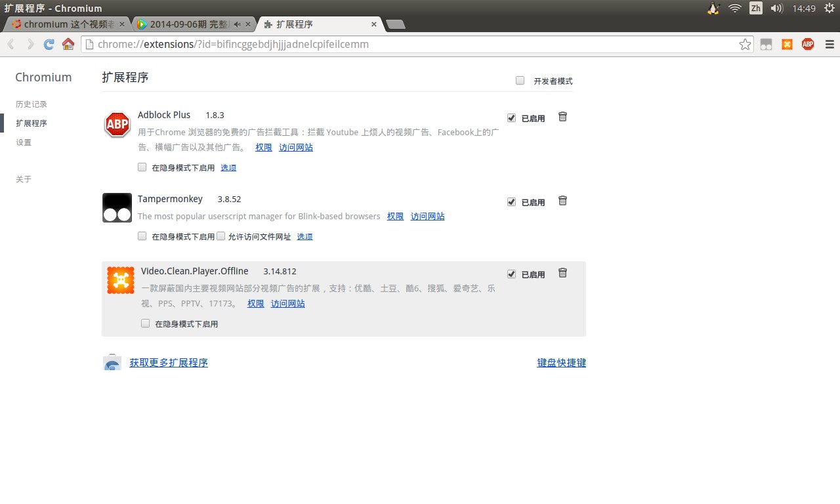Viewport: 840px width, 504px height.
Task: Open Adblock Plus 访问网站 link
Action: click(296, 148)
